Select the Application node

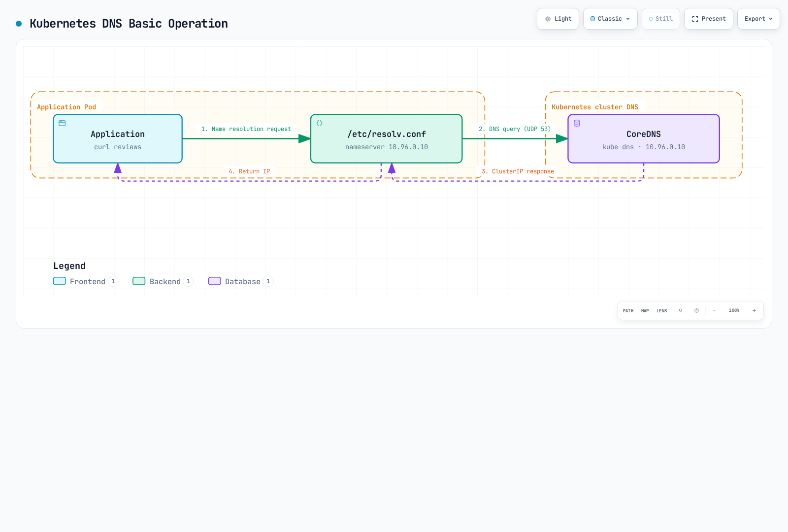(118, 139)
